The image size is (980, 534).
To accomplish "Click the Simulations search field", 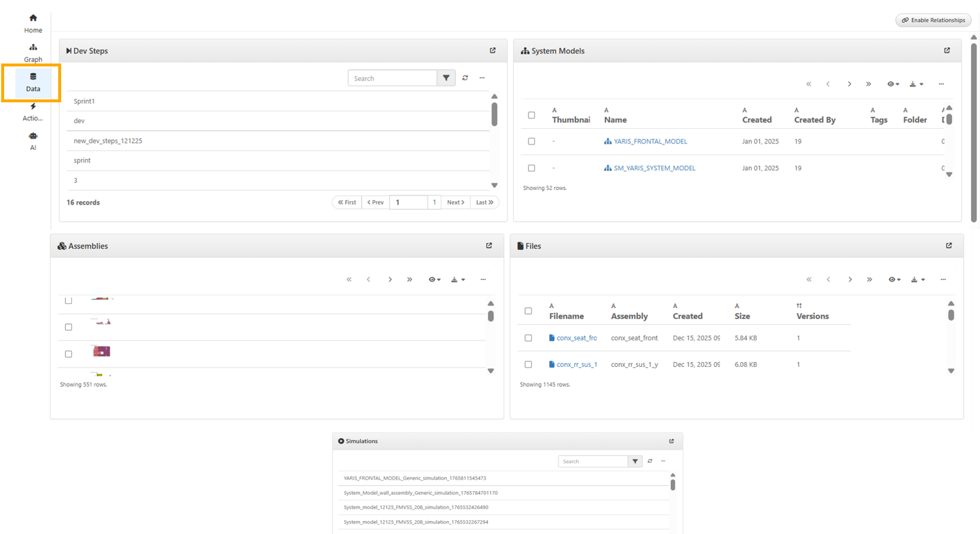I will tap(593, 462).
